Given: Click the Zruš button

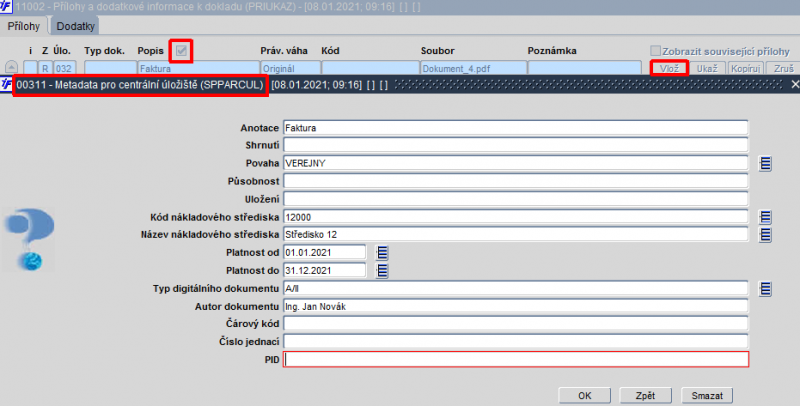Looking at the screenshot, I should pos(783,68).
